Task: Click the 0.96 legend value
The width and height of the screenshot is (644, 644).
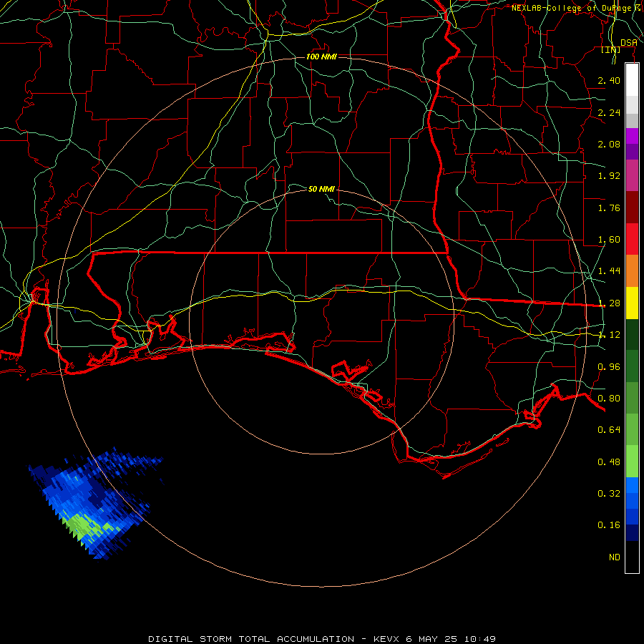Action: tap(609, 367)
